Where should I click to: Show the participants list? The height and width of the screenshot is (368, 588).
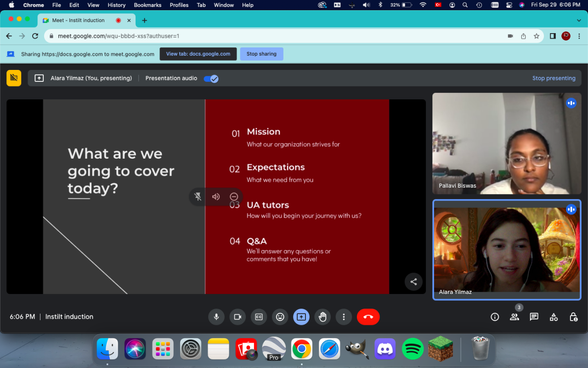[514, 317]
